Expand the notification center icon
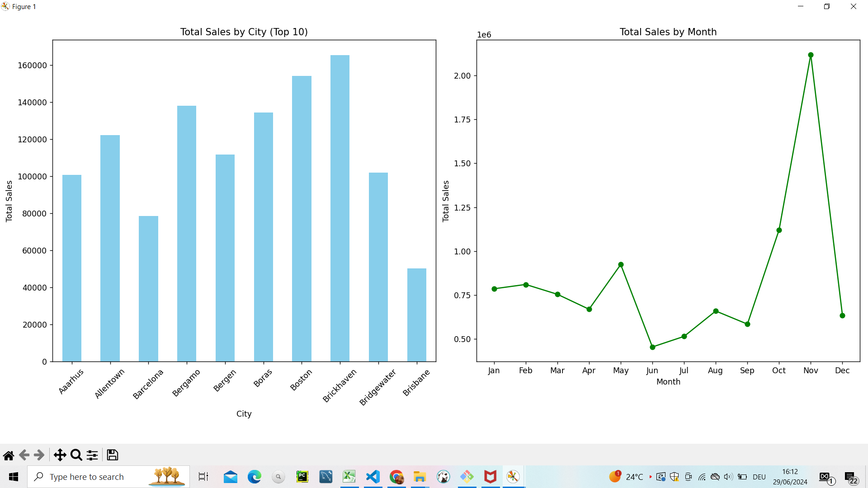Image resolution: width=868 pixels, height=488 pixels. coord(850,477)
